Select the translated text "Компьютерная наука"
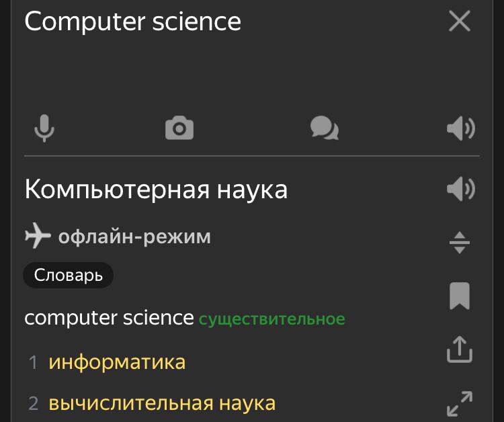Viewport: 504px width, 422px height. (x=156, y=189)
